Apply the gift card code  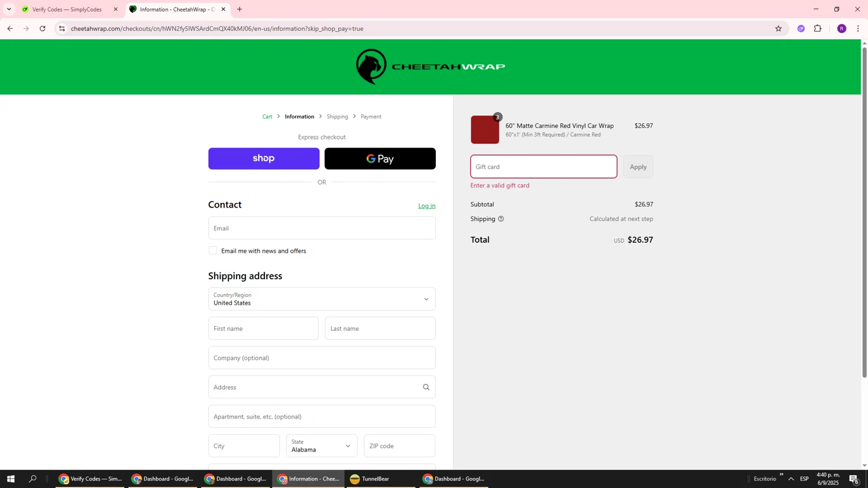638,167
